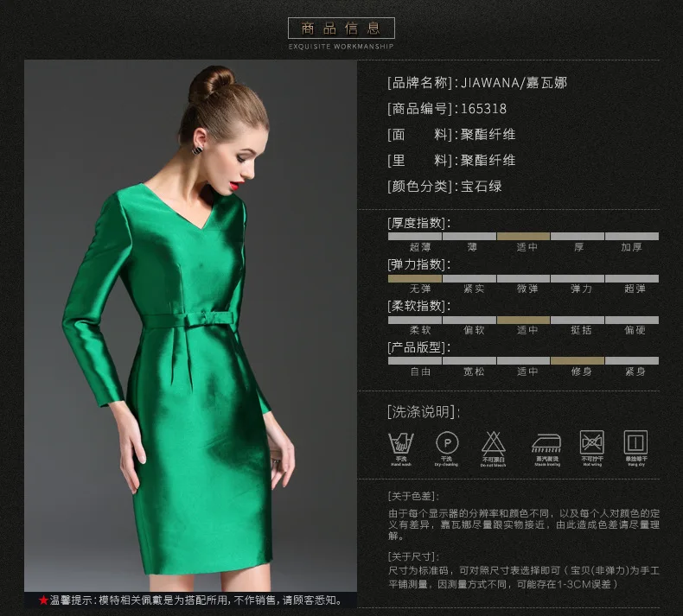Viewport: 683px width, 616px height.
Task: Select the 修身 fit segment
Action: tap(578, 360)
